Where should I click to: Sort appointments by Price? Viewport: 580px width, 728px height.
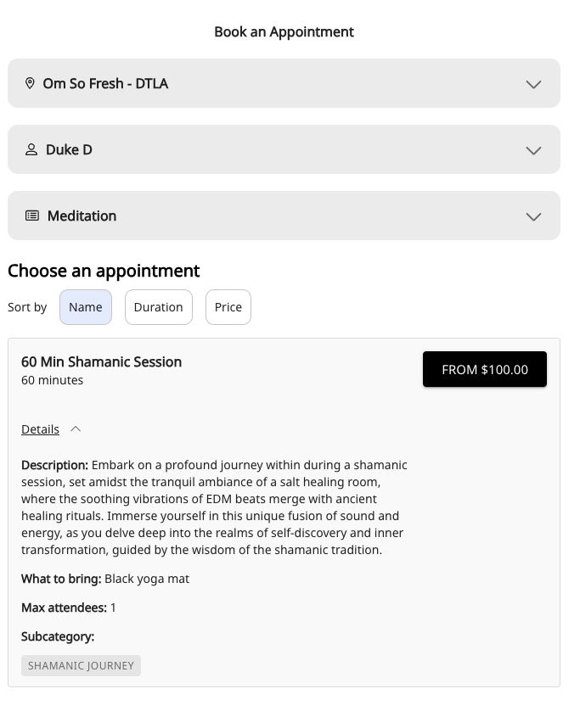[x=228, y=307]
